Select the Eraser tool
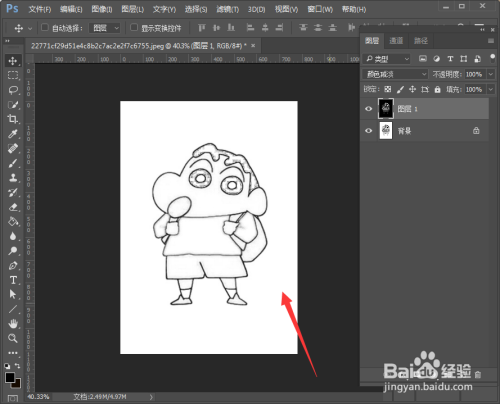Screen dimensions: 500x404 (13, 207)
